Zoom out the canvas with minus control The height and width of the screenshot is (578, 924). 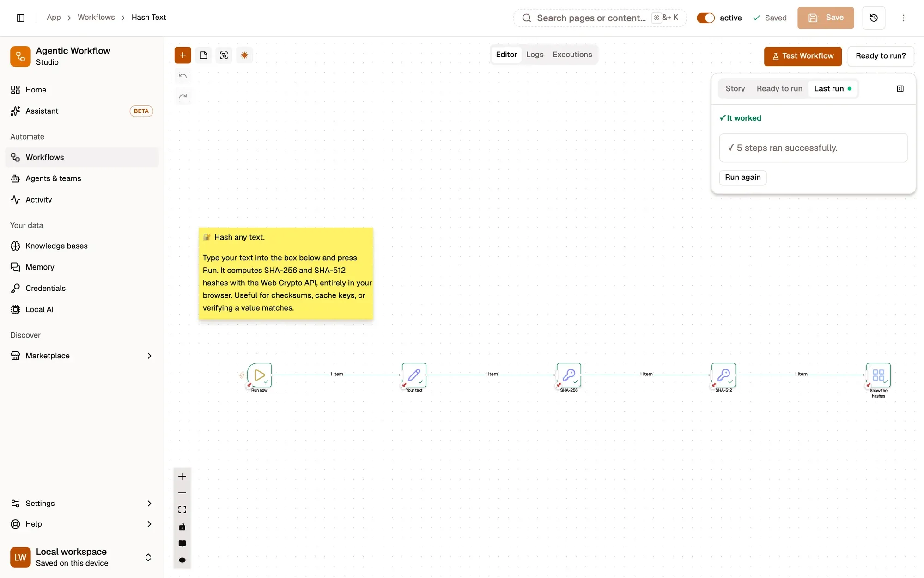[182, 493]
